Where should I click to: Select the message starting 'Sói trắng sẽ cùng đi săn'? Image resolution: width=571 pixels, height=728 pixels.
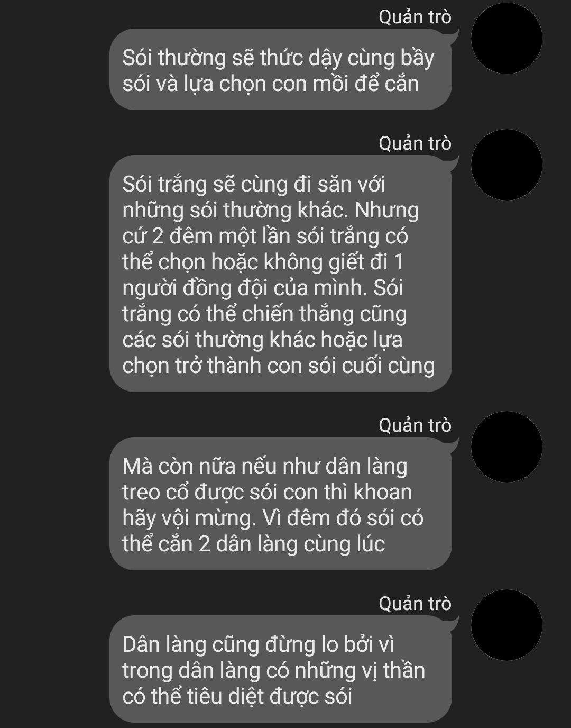[281, 274]
